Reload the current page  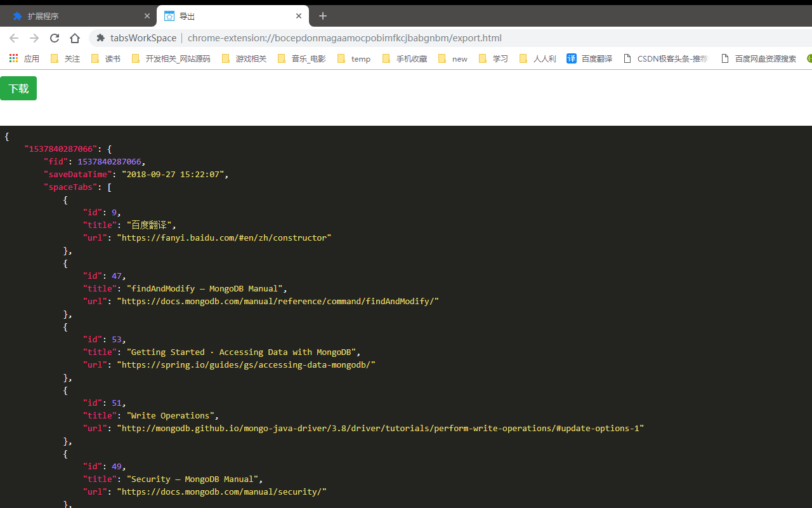pyautogui.click(x=55, y=38)
